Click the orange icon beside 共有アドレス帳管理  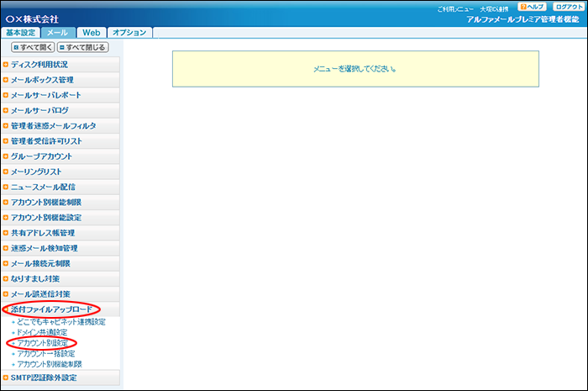tap(6, 233)
